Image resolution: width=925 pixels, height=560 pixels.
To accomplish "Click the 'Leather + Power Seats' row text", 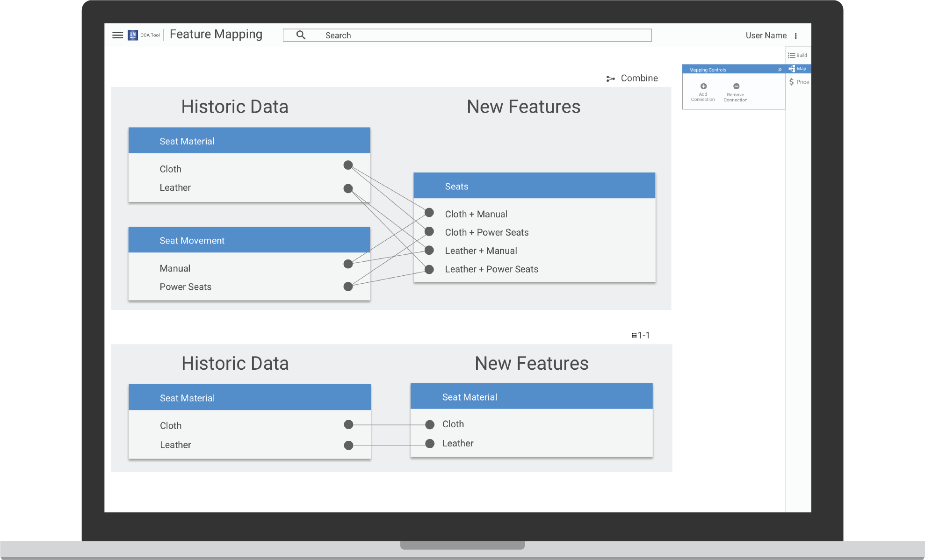I will pyautogui.click(x=491, y=269).
